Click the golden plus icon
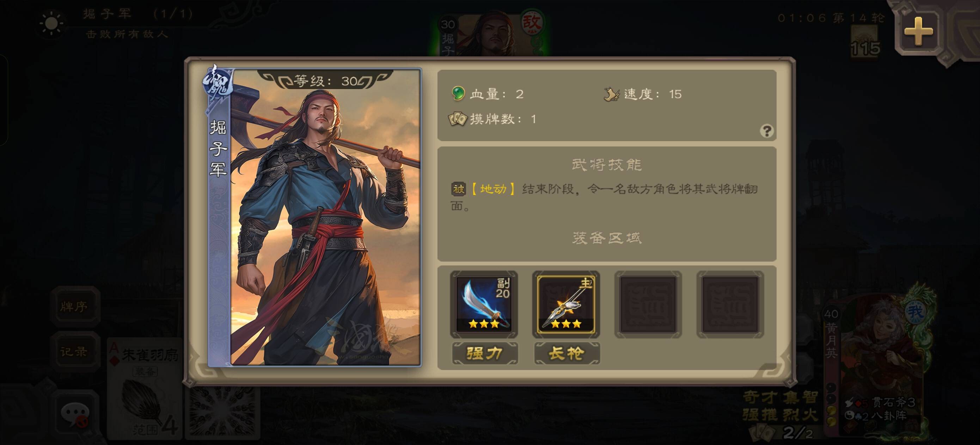Viewport: 980px width, 445px height. [918, 31]
